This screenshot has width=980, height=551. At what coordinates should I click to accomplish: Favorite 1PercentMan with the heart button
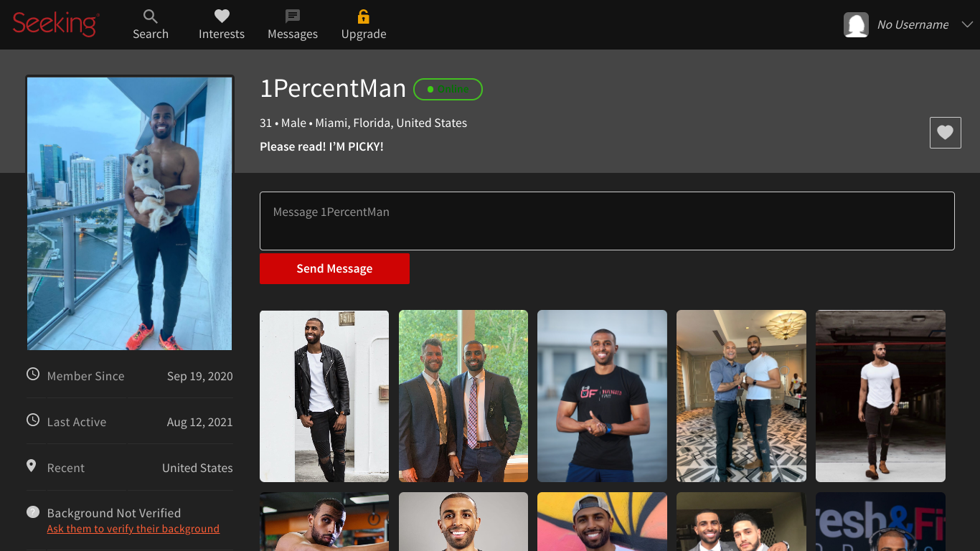(x=946, y=133)
